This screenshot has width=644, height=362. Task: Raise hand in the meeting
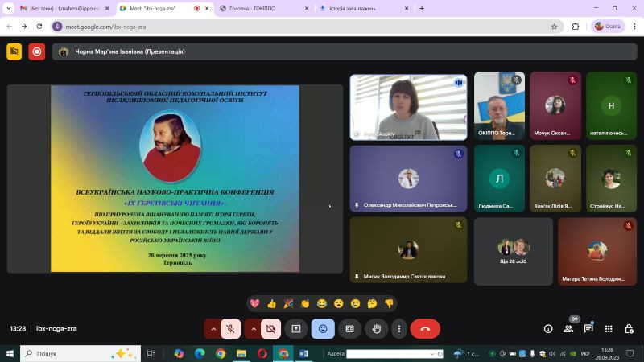coord(376,328)
